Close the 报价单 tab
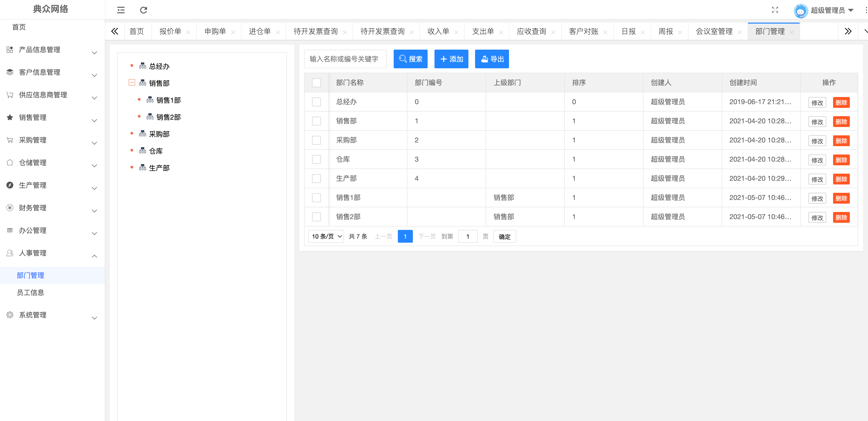This screenshot has width=868, height=421. pyautogui.click(x=188, y=32)
